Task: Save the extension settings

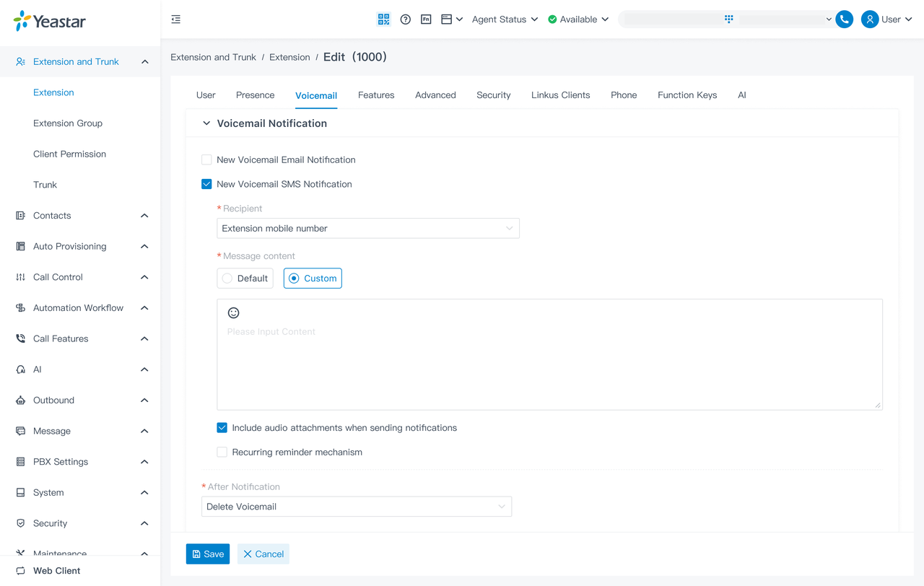Action: click(208, 554)
